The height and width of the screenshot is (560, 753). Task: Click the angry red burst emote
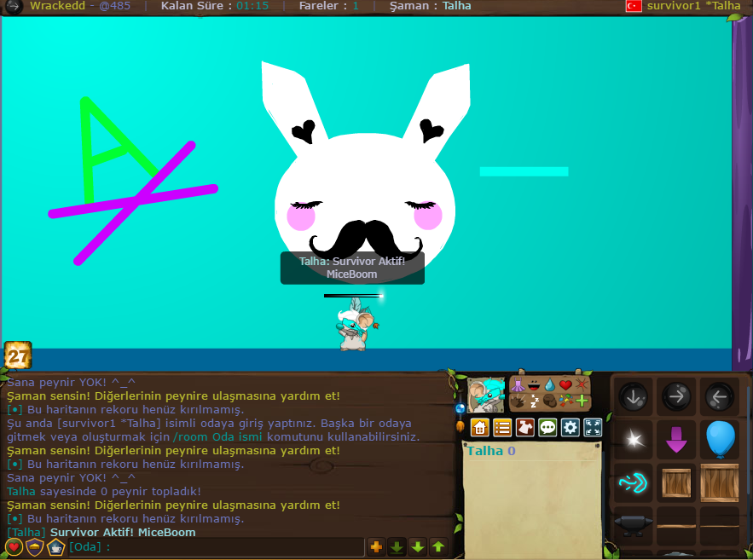click(x=582, y=385)
